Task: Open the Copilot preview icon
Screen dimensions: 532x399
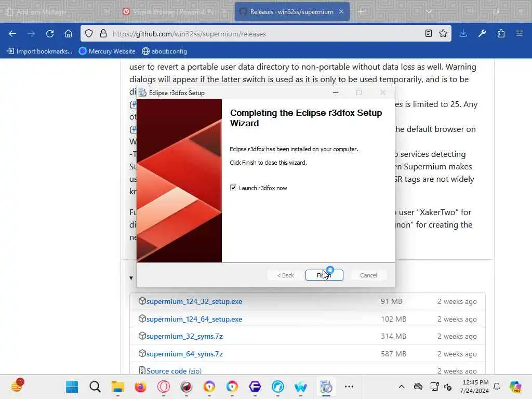Action: 515,387
